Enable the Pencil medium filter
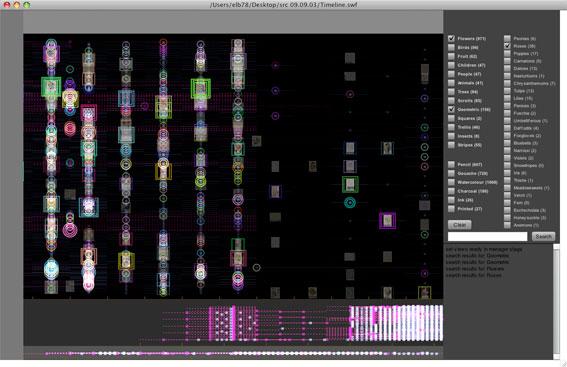Viewport: 567px width, 367px height. click(x=451, y=165)
